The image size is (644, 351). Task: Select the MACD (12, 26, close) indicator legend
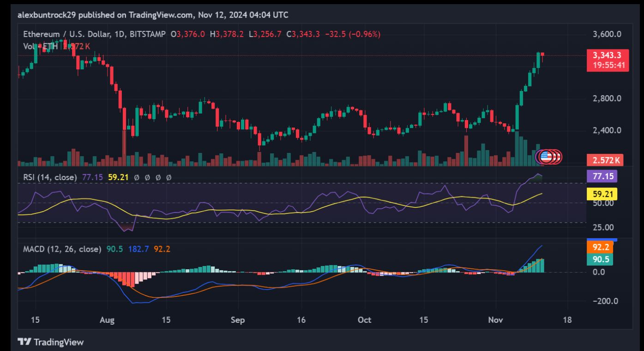(x=62, y=249)
